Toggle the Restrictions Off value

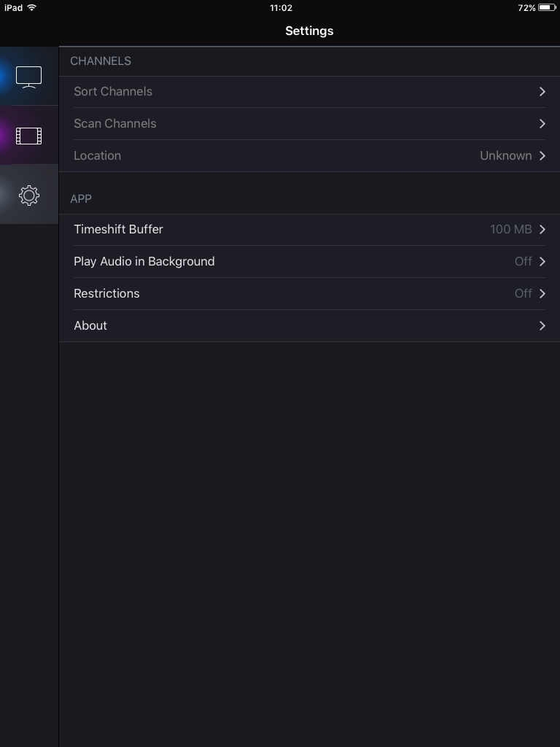523,294
